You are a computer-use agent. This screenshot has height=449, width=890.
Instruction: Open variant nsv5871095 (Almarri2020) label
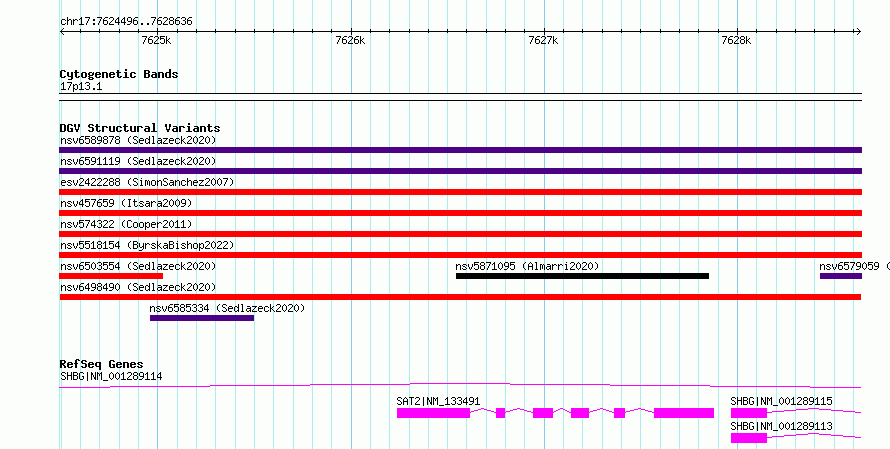coord(527,266)
